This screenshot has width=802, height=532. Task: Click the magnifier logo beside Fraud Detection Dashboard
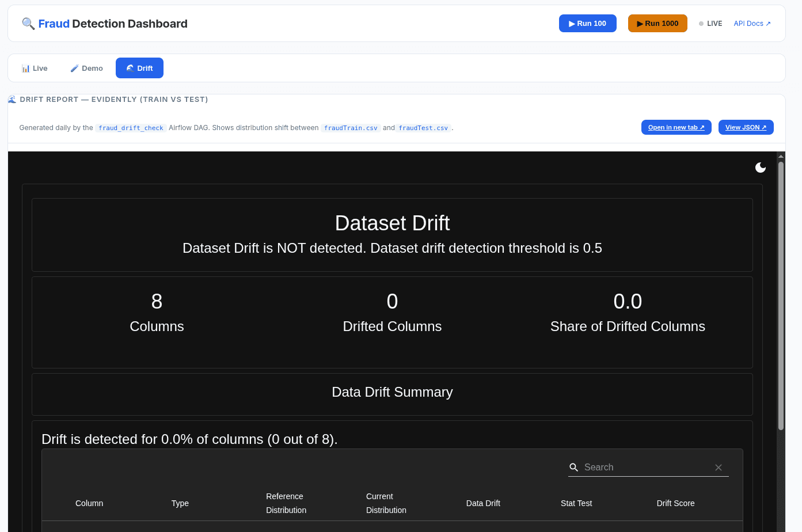tap(28, 24)
